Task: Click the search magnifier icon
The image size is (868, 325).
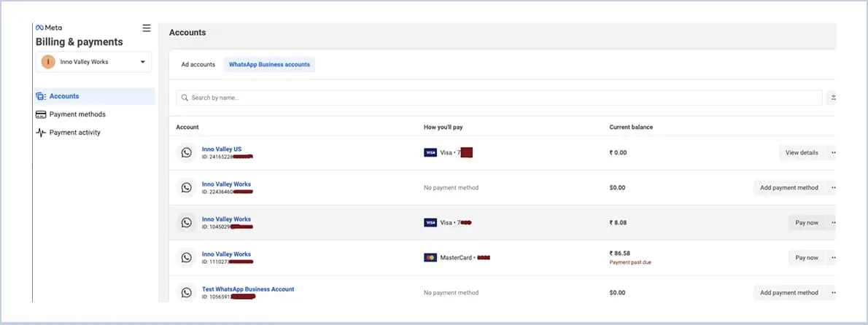Action: coord(185,98)
